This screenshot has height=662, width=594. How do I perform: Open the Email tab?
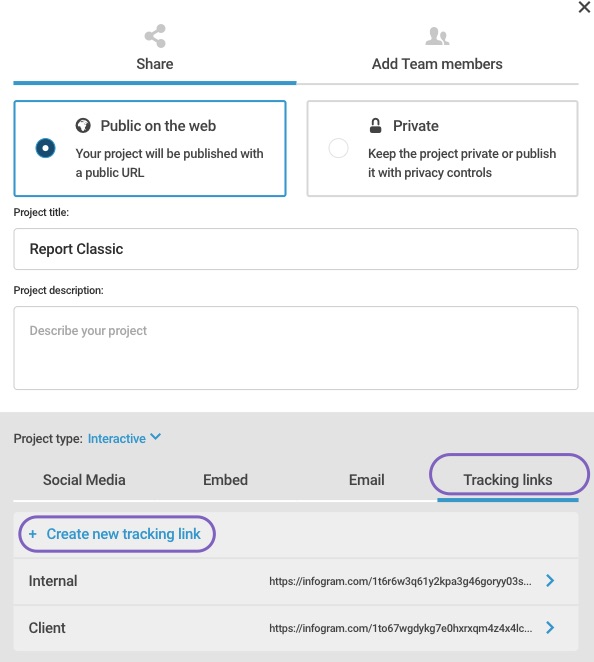tap(366, 480)
